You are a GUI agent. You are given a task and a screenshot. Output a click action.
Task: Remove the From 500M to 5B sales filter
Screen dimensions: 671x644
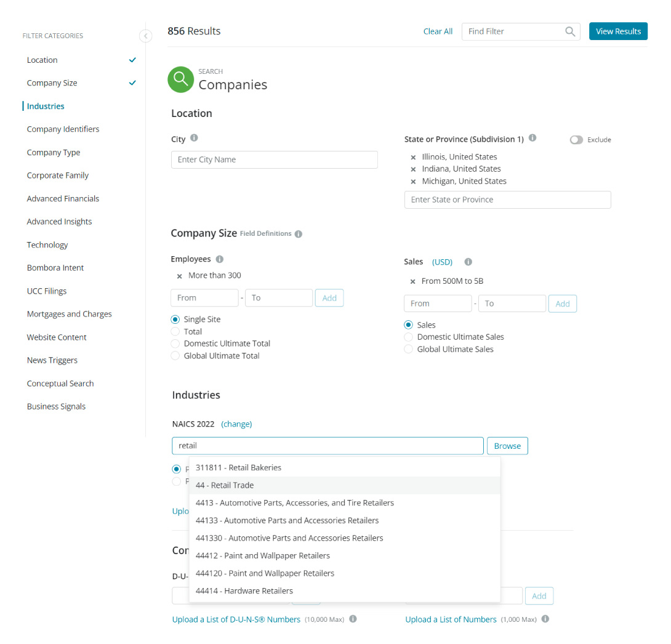point(412,281)
